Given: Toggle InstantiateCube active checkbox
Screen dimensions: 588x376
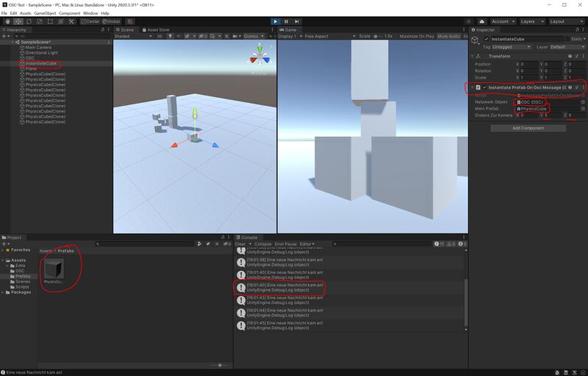Looking at the screenshot, I should coord(486,39).
